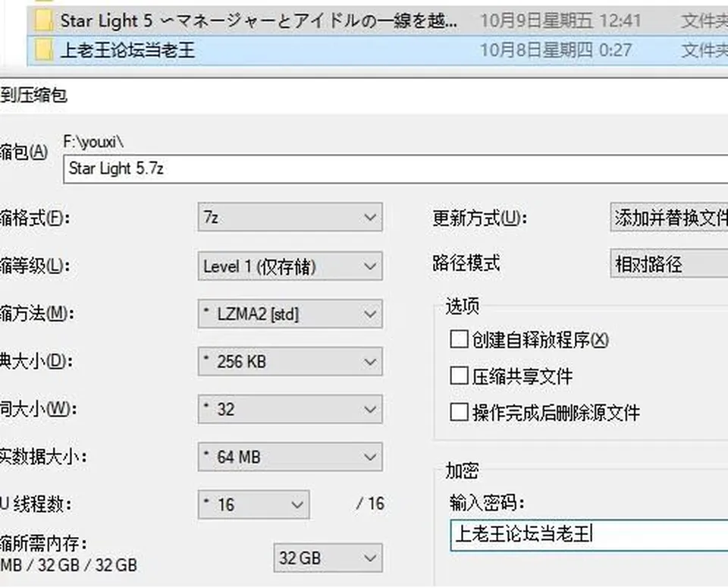Open the 32 GB memory dropdown
The height and width of the screenshot is (588, 728).
click(x=328, y=558)
